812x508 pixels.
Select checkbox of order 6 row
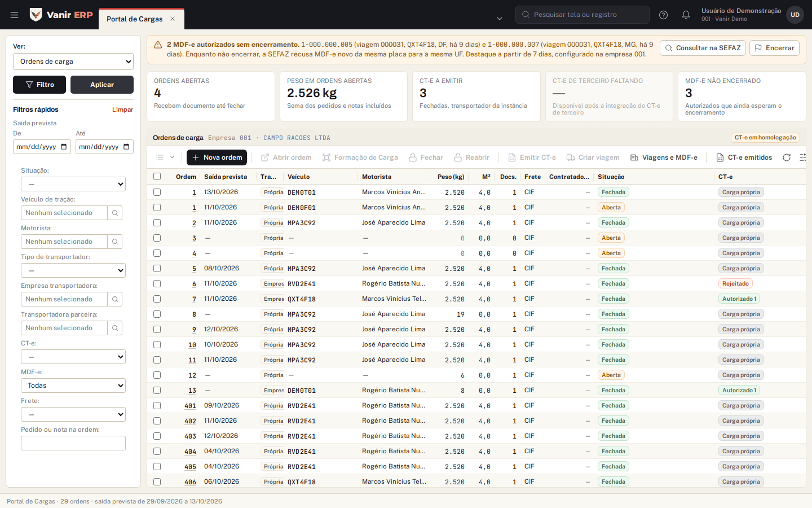[x=157, y=283]
